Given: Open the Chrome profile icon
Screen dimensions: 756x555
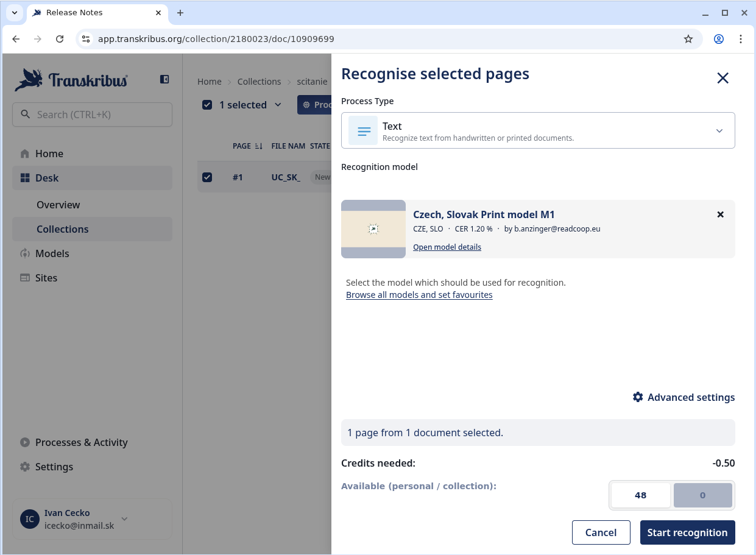Looking at the screenshot, I should (x=719, y=39).
